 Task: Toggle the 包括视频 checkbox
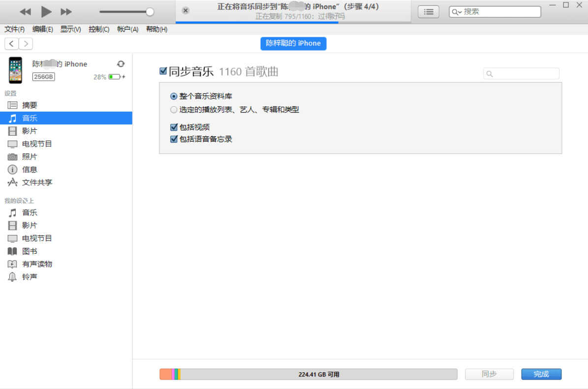[174, 127]
